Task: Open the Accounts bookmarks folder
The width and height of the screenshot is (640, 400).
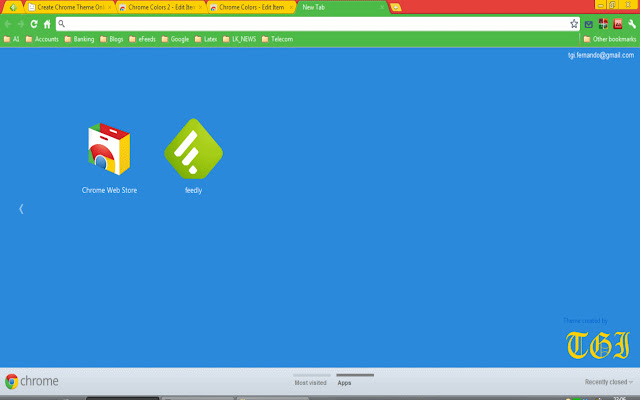Action: click(42, 39)
